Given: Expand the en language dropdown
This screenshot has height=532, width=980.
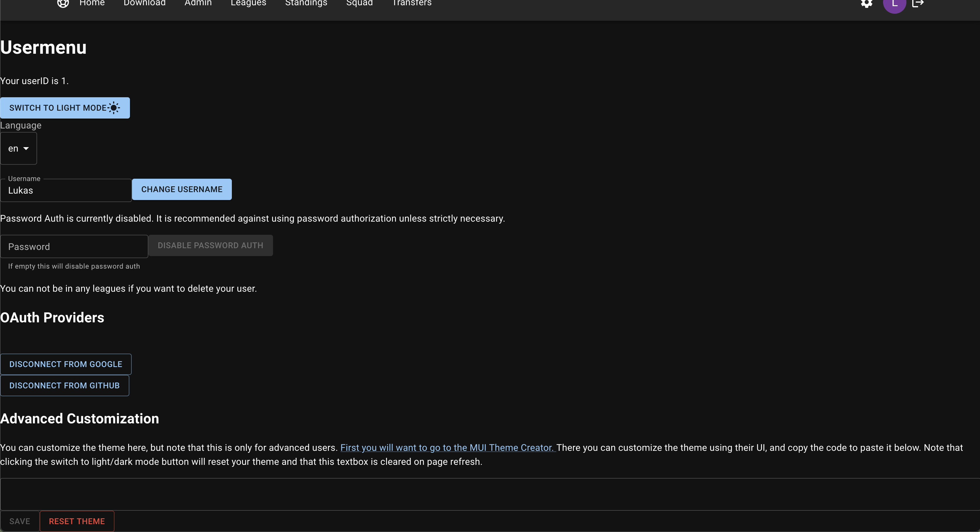Looking at the screenshot, I should click(x=19, y=149).
